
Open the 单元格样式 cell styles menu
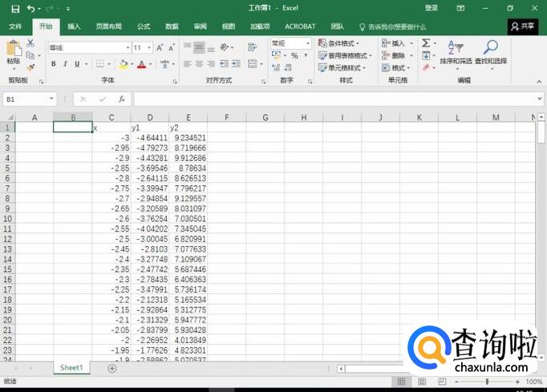coord(342,67)
